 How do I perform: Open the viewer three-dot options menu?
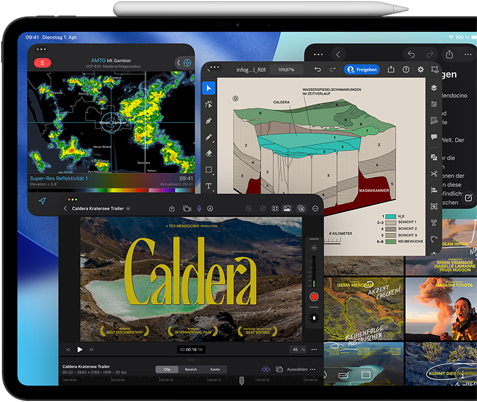click(x=314, y=350)
